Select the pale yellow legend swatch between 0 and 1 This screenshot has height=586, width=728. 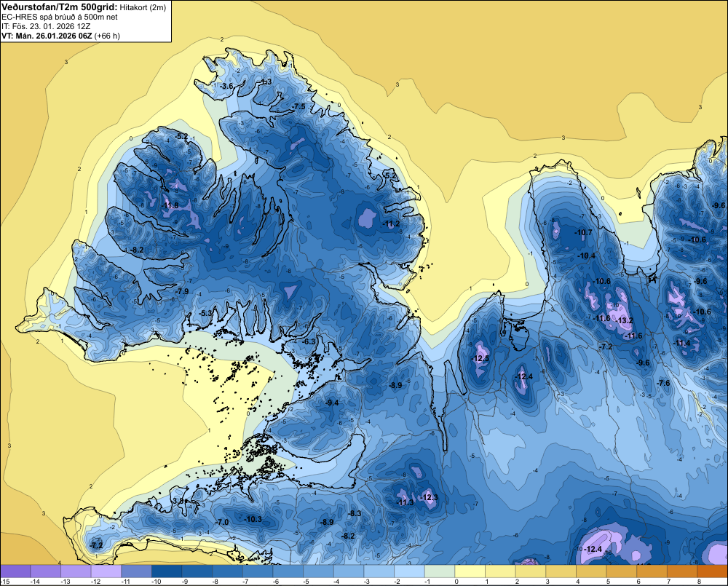point(470,571)
